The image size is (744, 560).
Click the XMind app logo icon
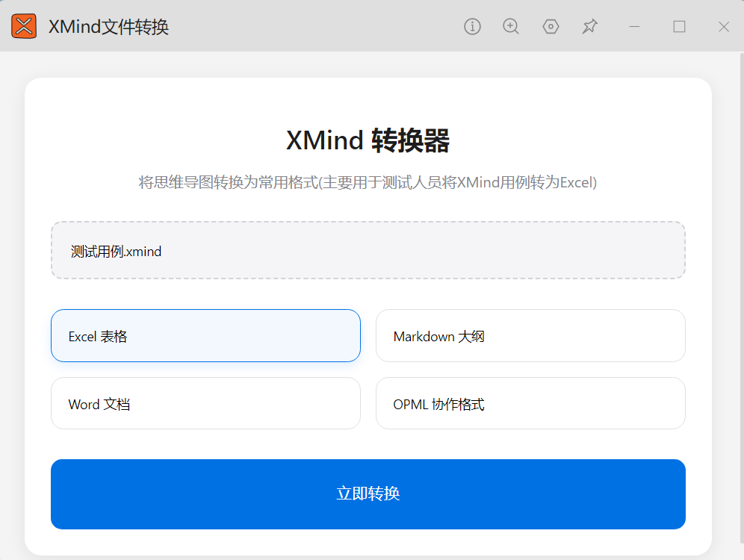coord(24,26)
